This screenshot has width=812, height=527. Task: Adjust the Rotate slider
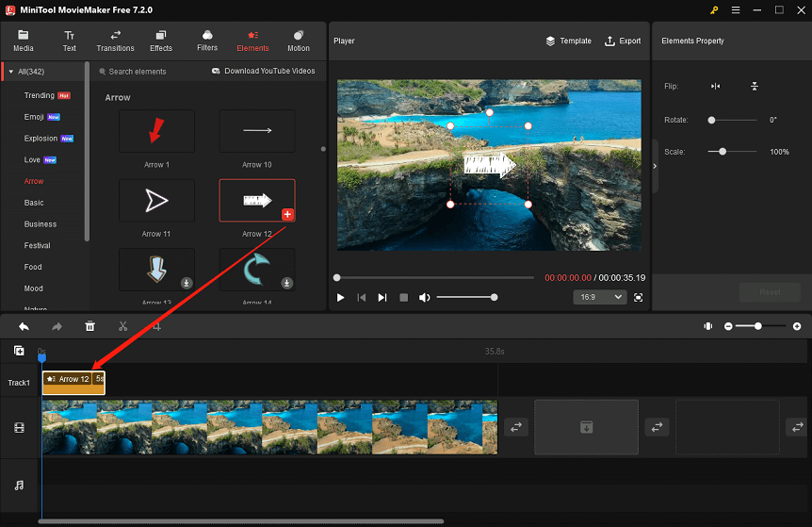coord(732,121)
